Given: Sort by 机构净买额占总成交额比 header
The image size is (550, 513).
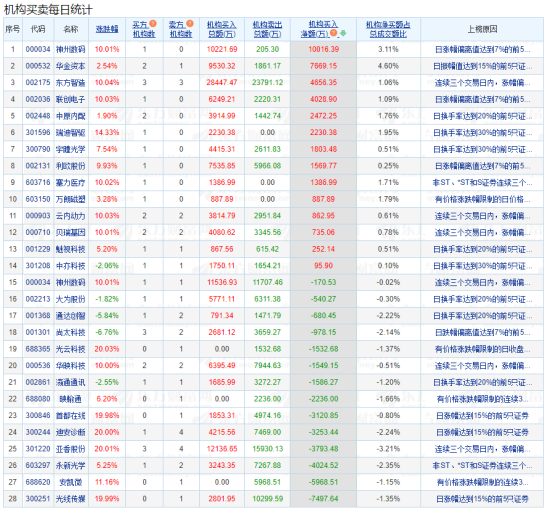Looking at the screenshot, I should (388, 29).
